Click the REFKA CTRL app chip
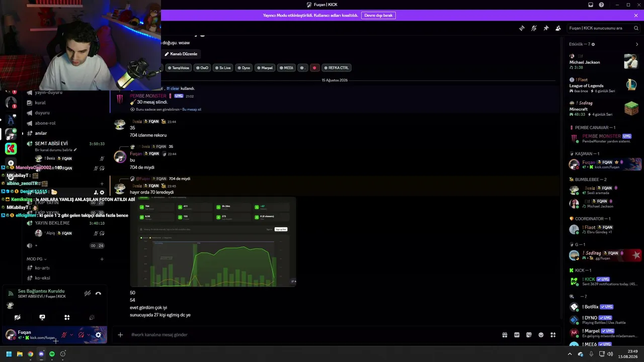Image resolution: width=644 pixels, height=362 pixels. pyautogui.click(x=336, y=68)
